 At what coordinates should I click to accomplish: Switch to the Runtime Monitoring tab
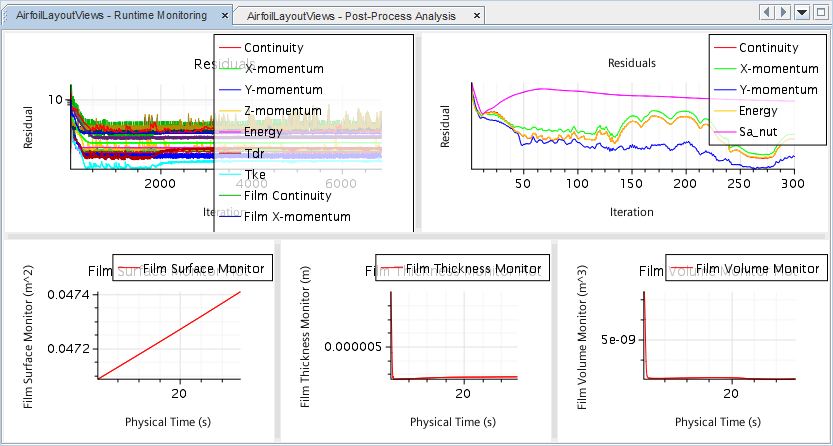tap(111, 16)
